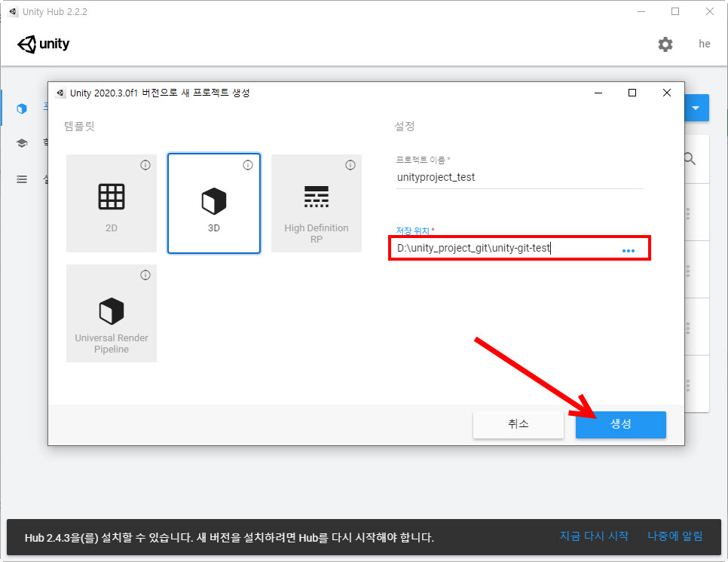Click 나중에 알림 remind later link

(674, 536)
